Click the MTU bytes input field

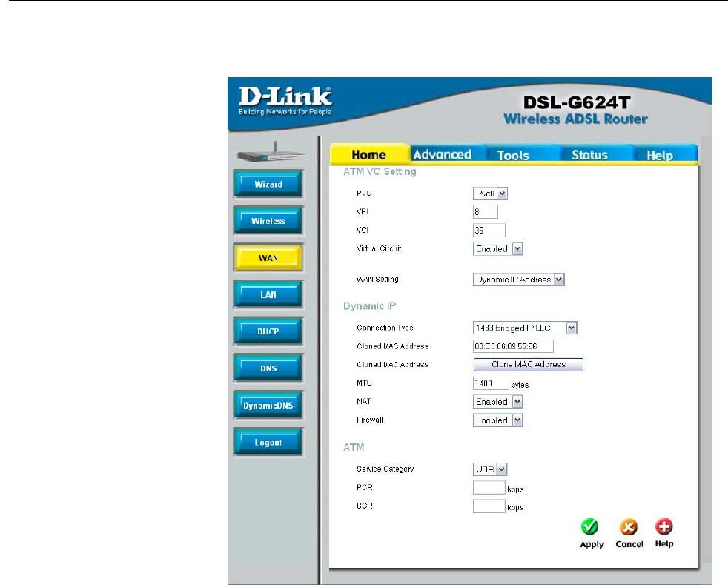[491, 383]
